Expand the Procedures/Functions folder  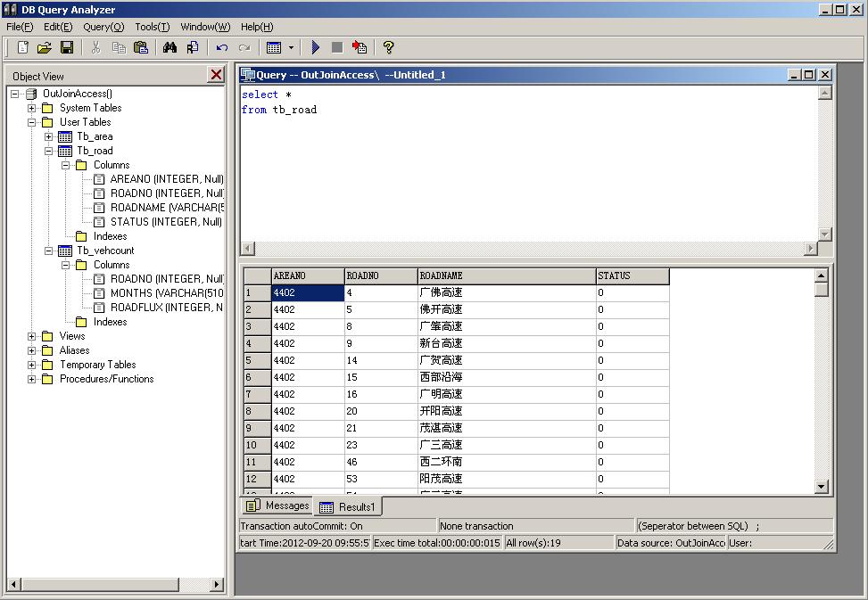click(x=31, y=378)
